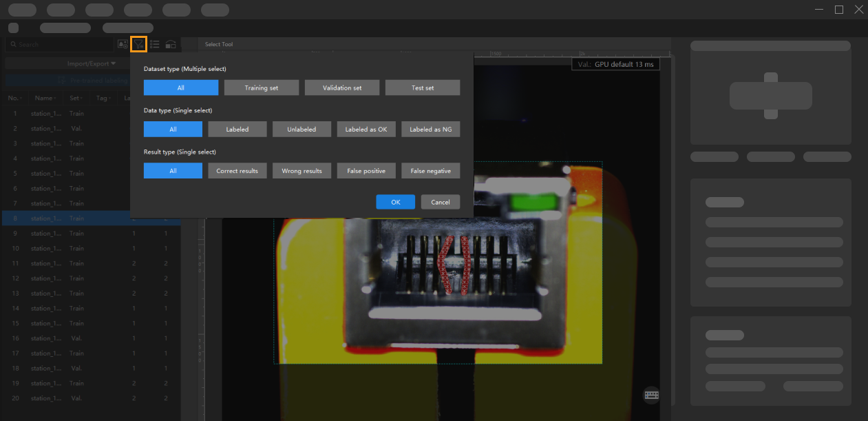Image resolution: width=868 pixels, height=421 pixels.
Task: Choose the Labeled as NG option
Action: [x=431, y=129]
